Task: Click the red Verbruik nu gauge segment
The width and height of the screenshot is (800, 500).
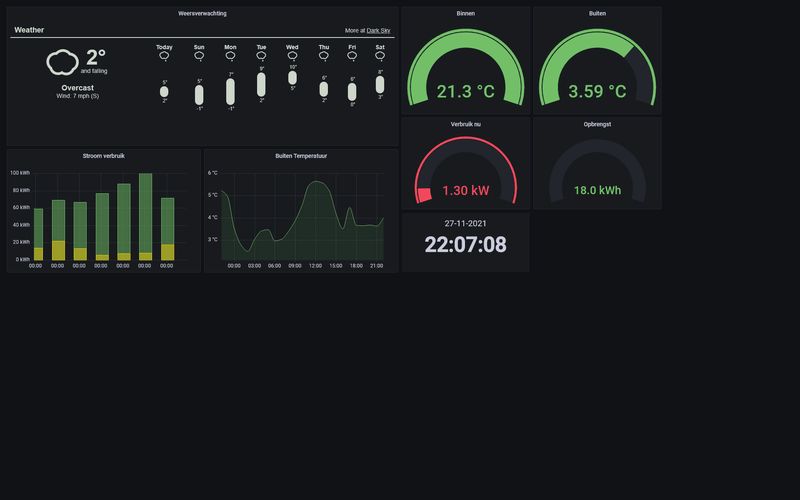Action: pos(424,195)
